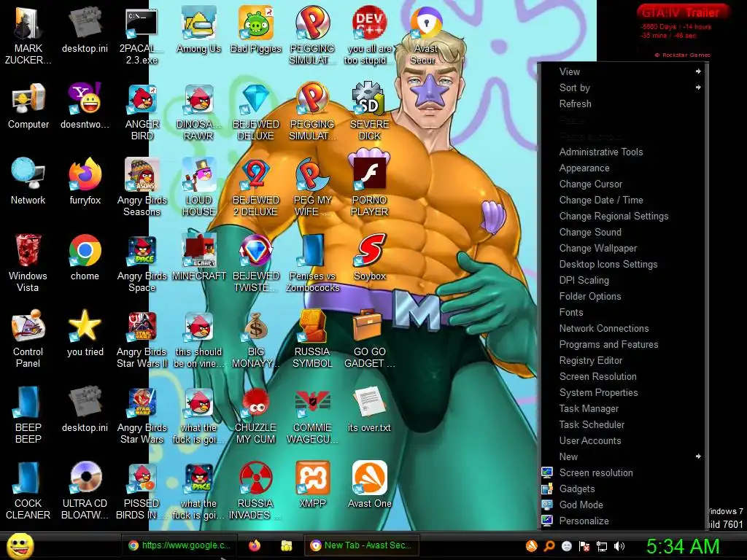Click the Firefox icon in the taskbar
This screenshot has width=747, height=560.
click(255, 545)
